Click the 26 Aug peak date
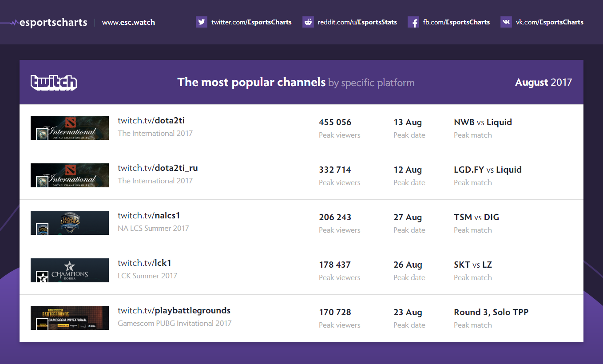The width and height of the screenshot is (603, 364). 408,265
